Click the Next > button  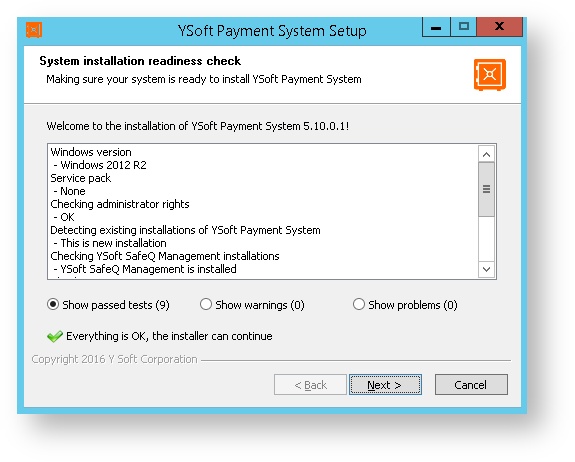click(385, 385)
